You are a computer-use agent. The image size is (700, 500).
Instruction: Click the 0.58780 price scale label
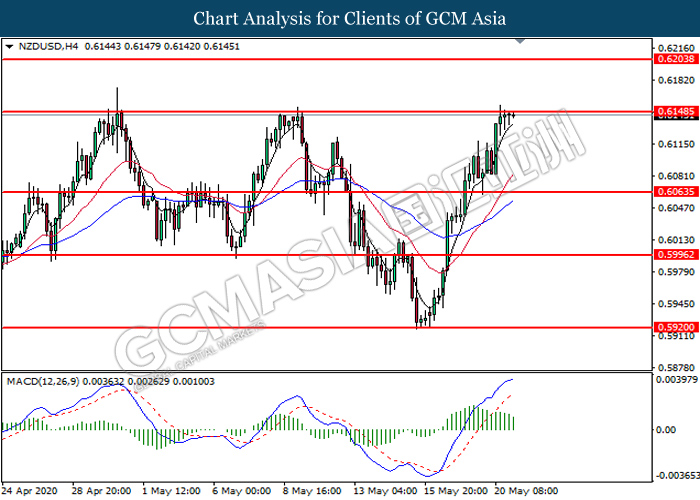coord(676,368)
